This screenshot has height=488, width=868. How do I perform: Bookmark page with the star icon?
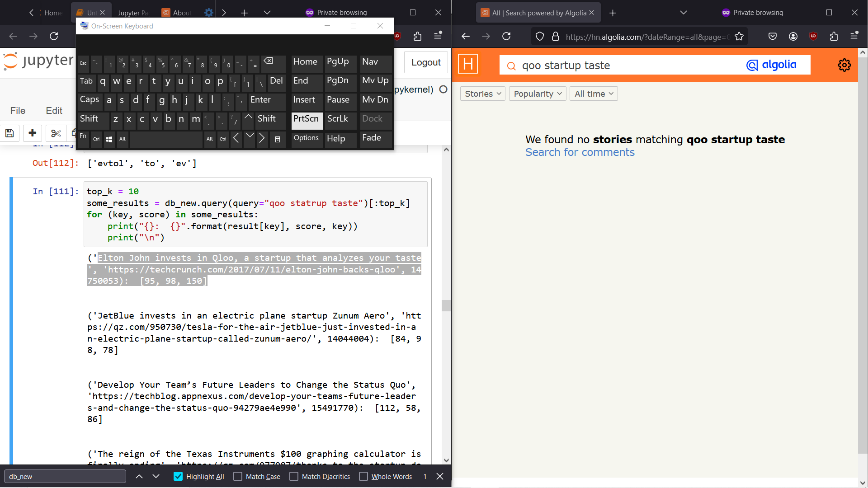point(739,37)
